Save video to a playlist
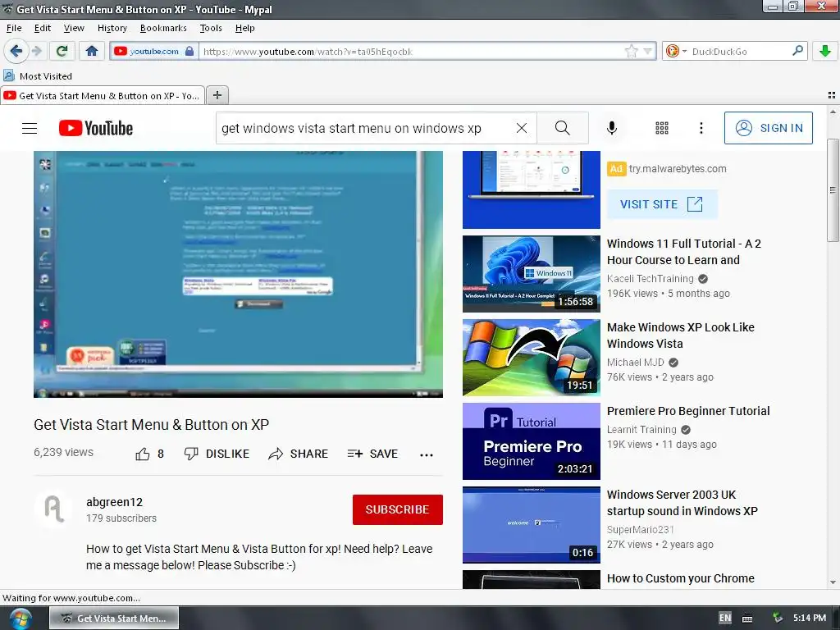 (x=372, y=454)
